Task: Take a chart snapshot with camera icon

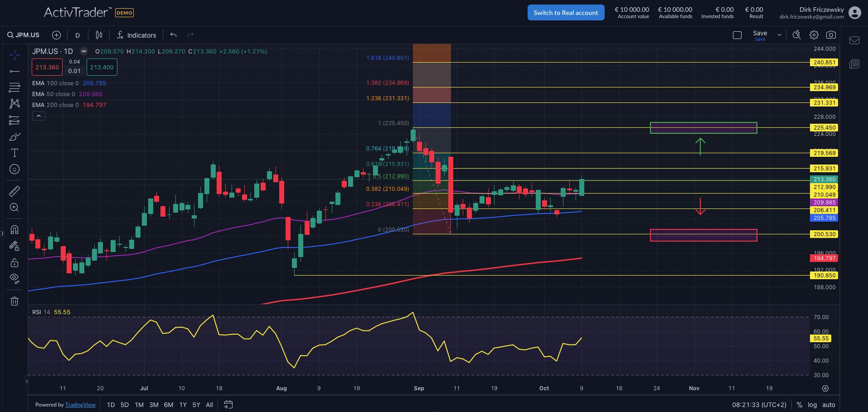Action: click(831, 34)
